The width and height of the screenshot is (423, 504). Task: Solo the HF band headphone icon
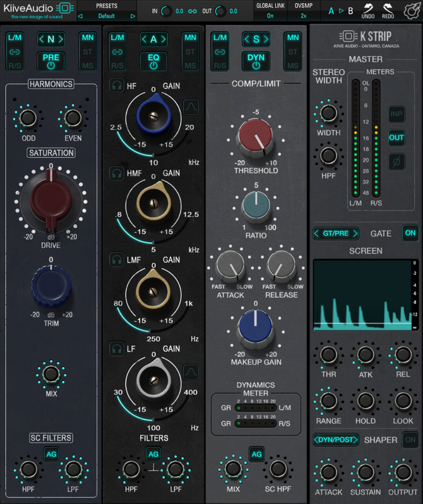(x=116, y=86)
